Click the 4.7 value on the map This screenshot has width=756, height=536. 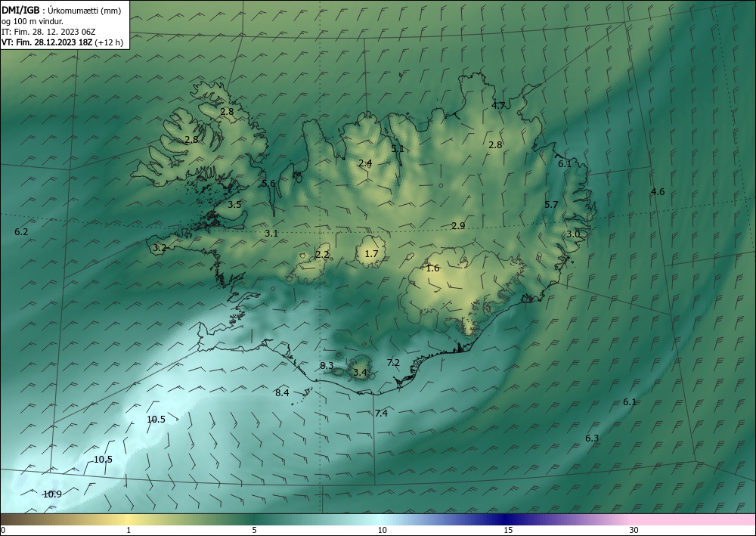click(498, 106)
